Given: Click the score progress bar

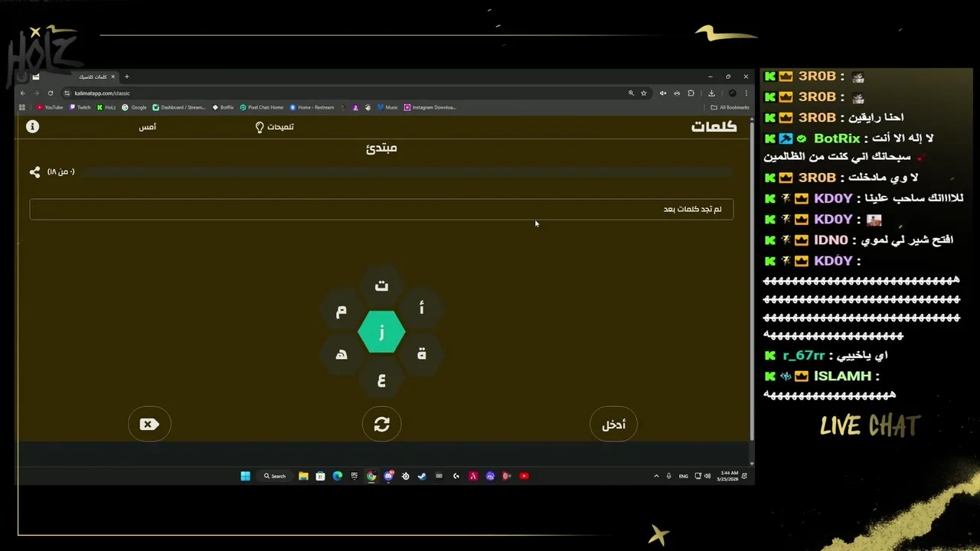Looking at the screenshot, I should (x=407, y=172).
